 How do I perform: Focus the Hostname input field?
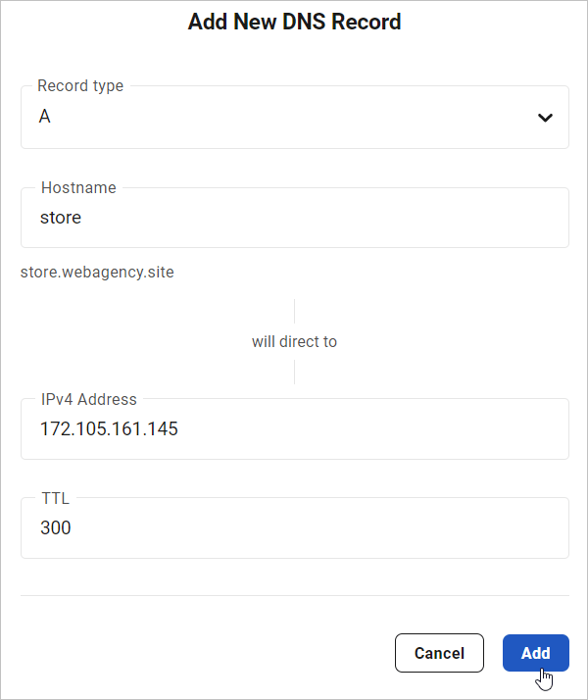tap(294, 218)
